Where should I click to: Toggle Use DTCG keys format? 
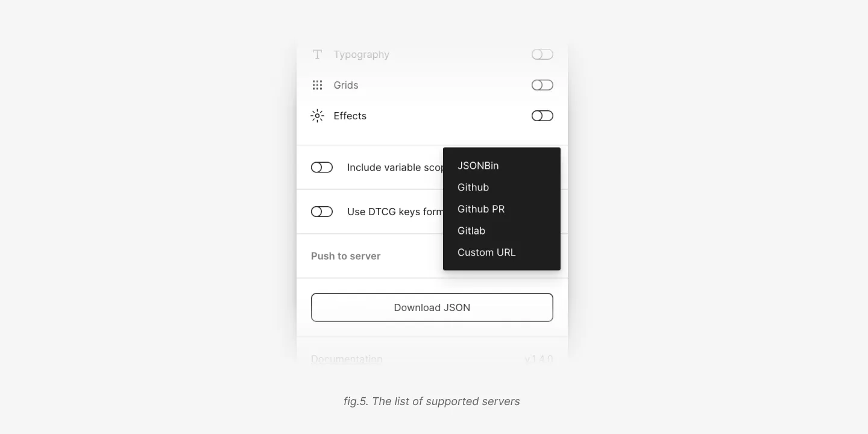click(x=322, y=212)
